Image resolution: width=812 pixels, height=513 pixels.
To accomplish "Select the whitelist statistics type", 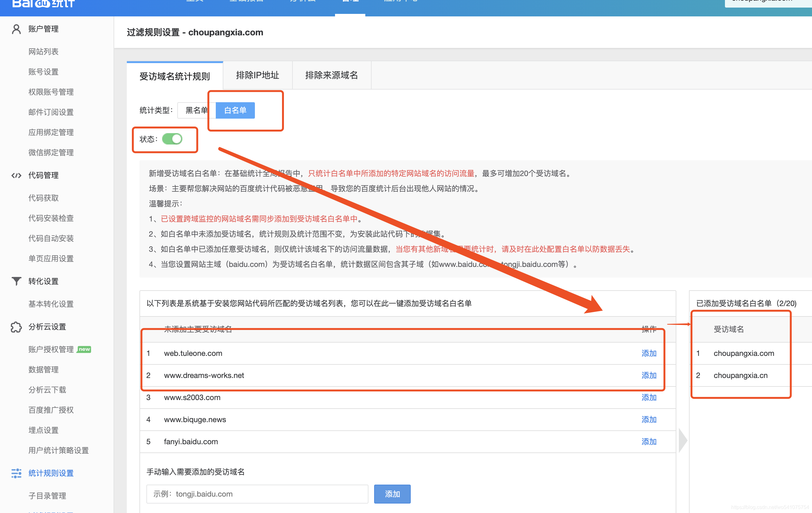I will [235, 110].
